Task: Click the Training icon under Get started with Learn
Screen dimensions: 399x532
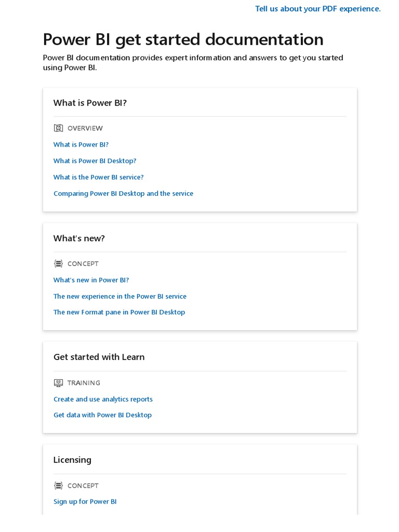Action: [58, 383]
